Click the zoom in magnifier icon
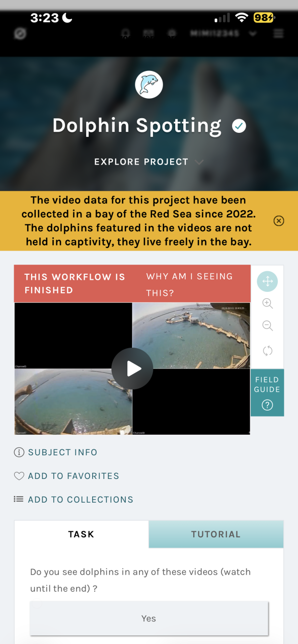The image size is (298, 644). click(x=267, y=303)
